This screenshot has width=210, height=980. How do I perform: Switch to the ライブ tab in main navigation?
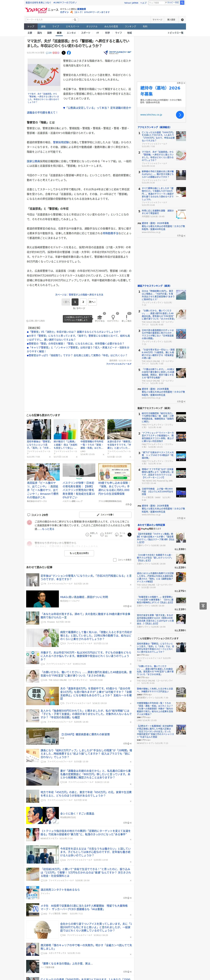pos(56,27)
